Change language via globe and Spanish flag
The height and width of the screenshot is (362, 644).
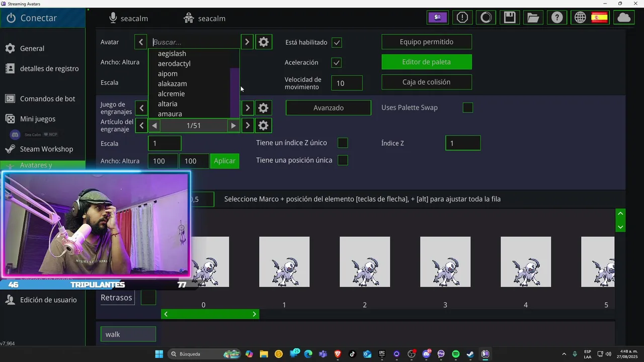pyautogui.click(x=591, y=18)
